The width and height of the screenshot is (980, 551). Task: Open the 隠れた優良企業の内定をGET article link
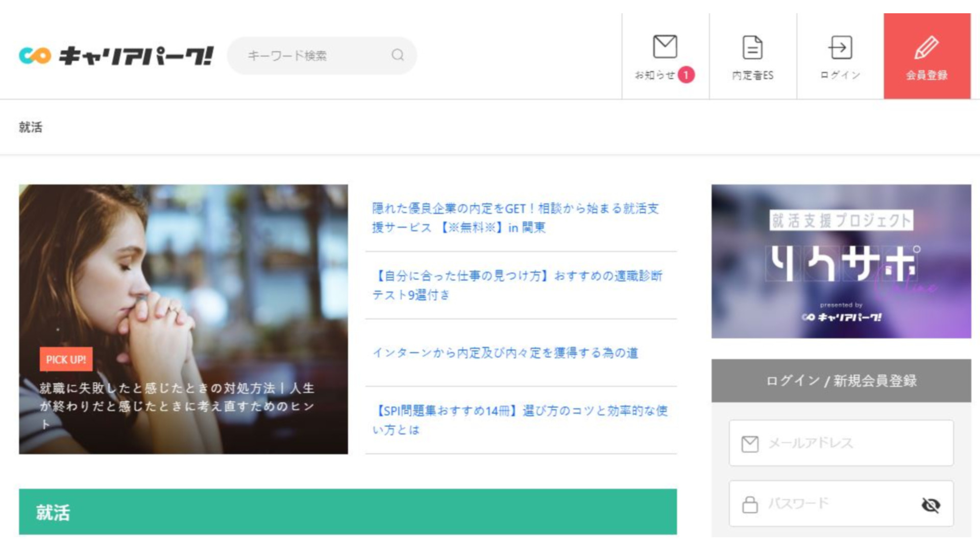pyautogui.click(x=516, y=218)
